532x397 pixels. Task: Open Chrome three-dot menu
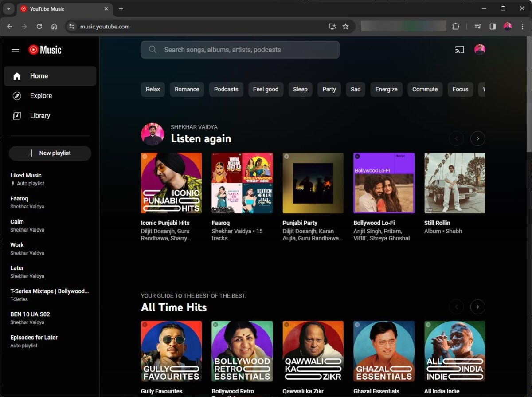coord(522,27)
